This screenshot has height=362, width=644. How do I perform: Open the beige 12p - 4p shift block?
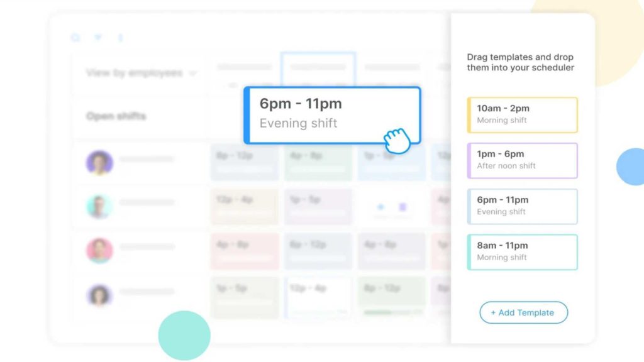(x=244, y=206)
